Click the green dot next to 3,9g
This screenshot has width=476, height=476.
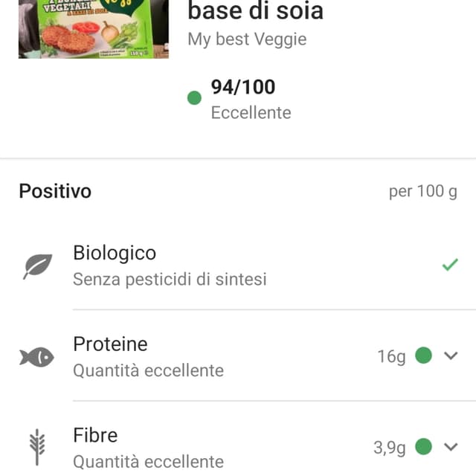pyautogui.click(x=423, y=446)
